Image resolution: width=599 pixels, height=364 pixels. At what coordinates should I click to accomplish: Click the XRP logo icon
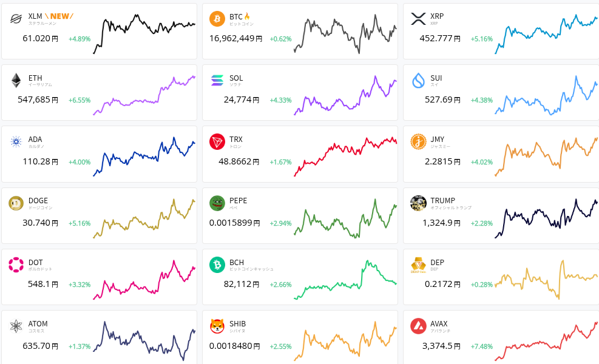coord(418,19)
